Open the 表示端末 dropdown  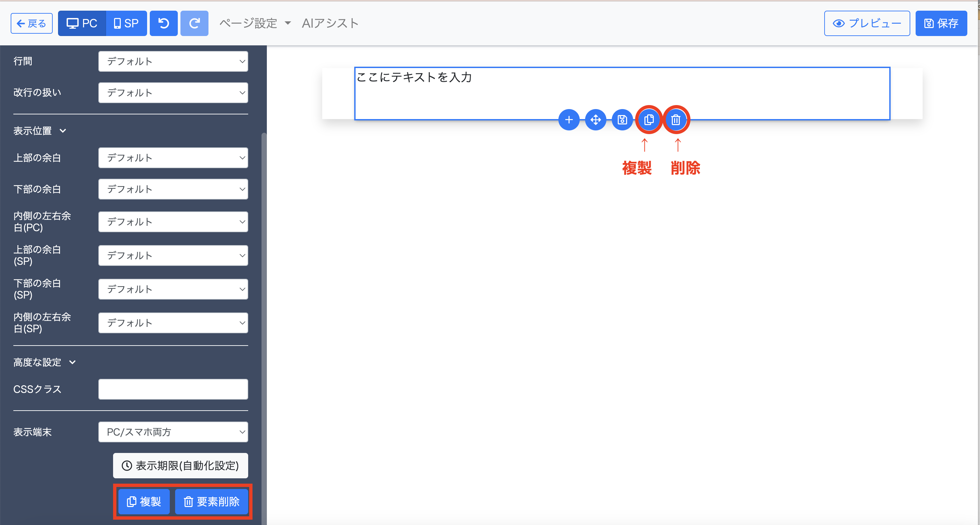click(173, 432)
